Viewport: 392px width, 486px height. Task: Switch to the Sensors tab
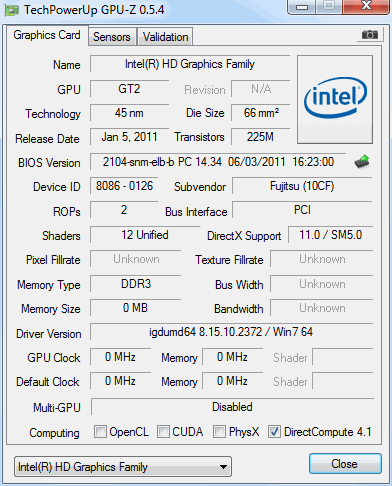(112, 37)
